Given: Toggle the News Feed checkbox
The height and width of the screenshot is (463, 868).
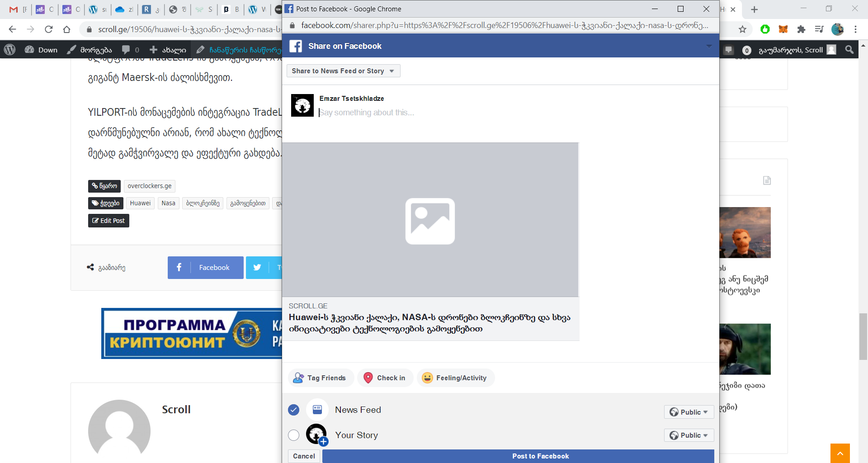Looking at the screenshot, I should tap(293, 410).
